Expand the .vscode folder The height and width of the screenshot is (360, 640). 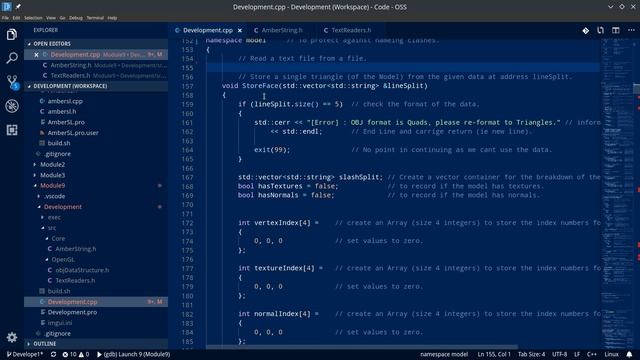[96, 196]
